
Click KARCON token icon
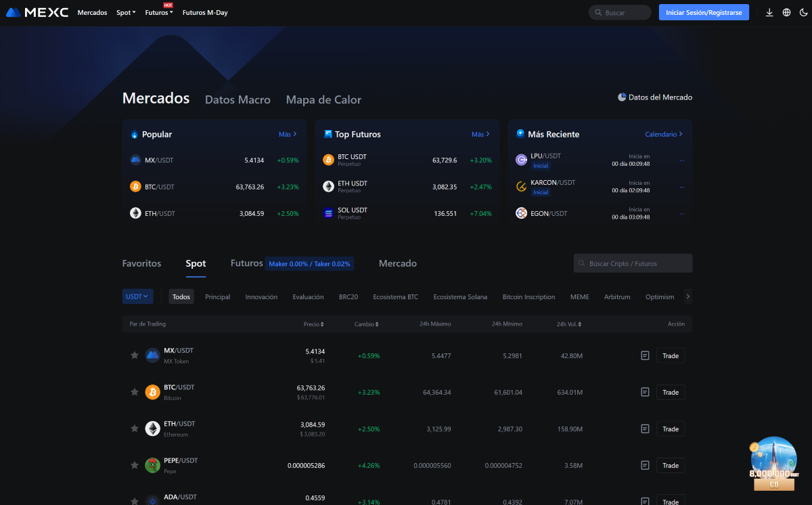point(521,186)
